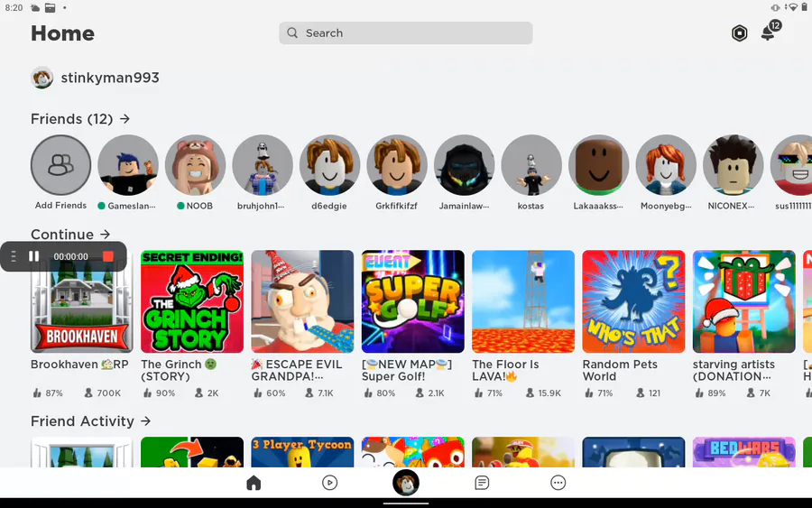Open The Floor Is LAVA thumbnail
812x508 pixels.
[523, 301]
